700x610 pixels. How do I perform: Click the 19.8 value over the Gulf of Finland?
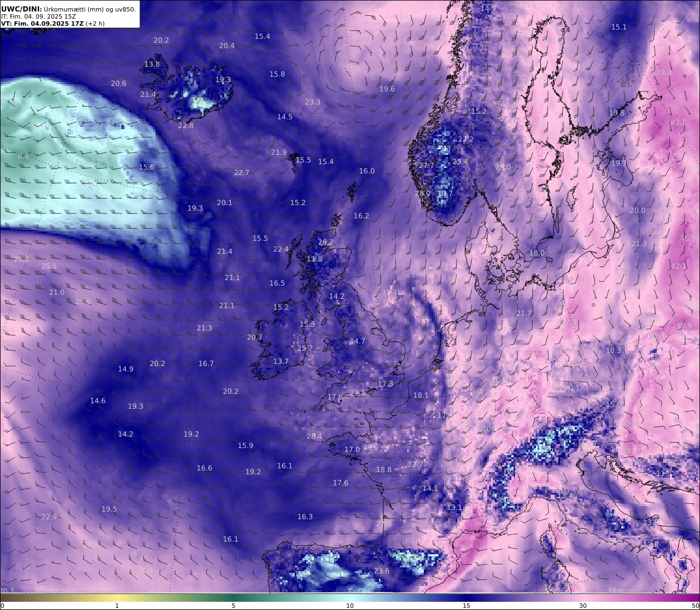coord(617,113)
